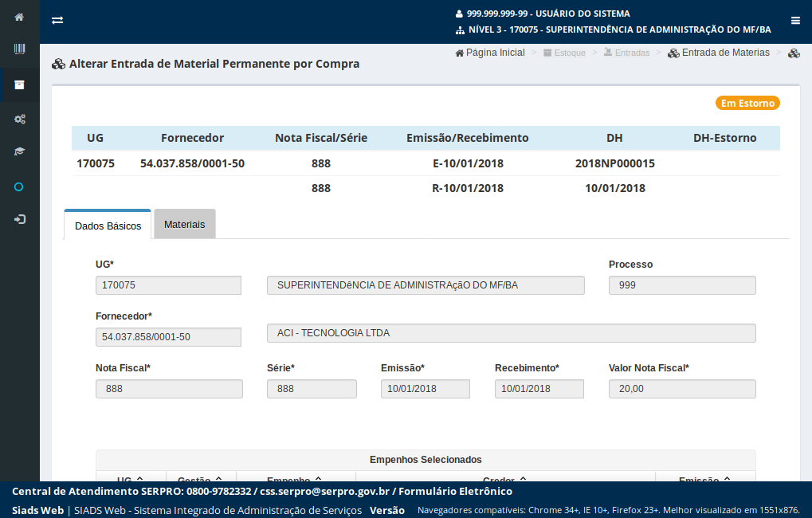Click the E-10/01/2018 emission cell
The width and height of the screenshot is (812, 518).
(x=468, y=163)
